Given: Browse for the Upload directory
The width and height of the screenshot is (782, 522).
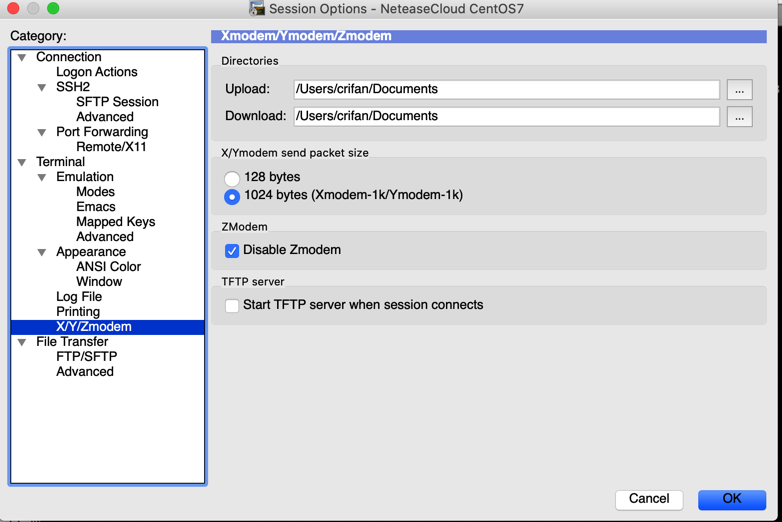Looking at the screenshot, I should click(x=739, y=90).
